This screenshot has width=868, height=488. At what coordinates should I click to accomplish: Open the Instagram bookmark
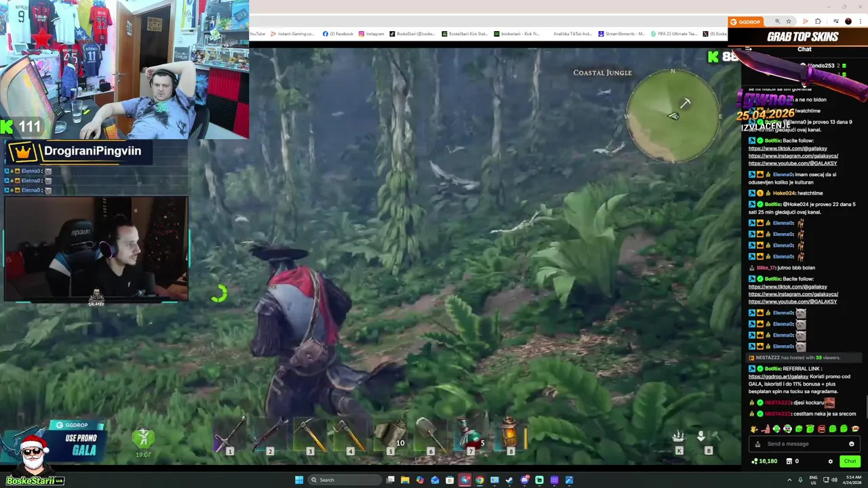pyautogui.click(x=372, y=34)
